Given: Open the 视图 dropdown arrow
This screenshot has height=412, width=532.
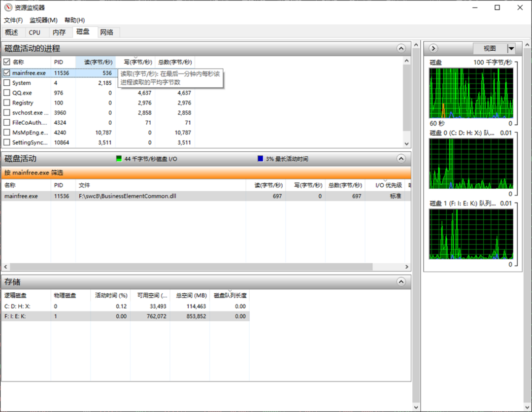Looking at the screenshot, I should tap(511, 48).
